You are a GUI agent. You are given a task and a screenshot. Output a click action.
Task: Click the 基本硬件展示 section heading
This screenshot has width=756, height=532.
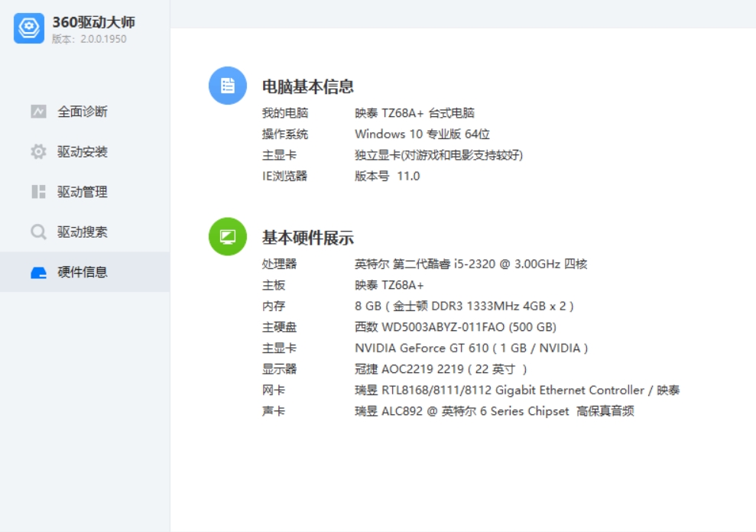(x=308, y=238)
